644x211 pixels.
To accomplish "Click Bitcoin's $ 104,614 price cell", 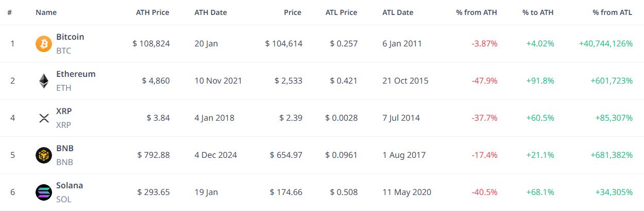I will 284,44.
